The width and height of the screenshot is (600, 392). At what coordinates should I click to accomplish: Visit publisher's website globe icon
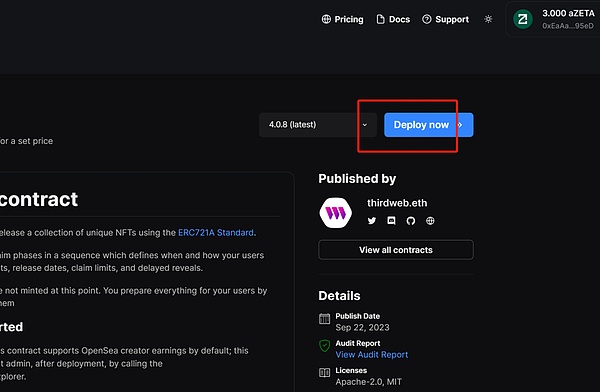click(x=430, y=221)
